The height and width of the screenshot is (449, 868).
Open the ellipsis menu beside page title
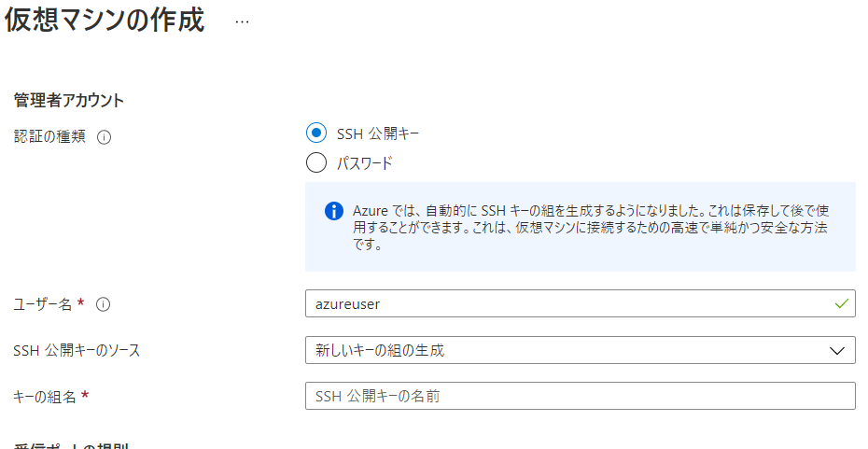[242, 21]
